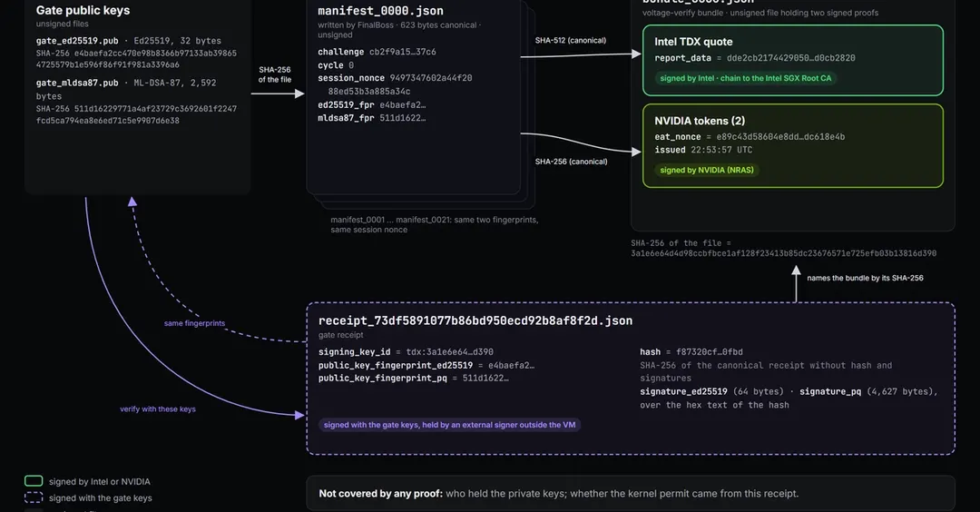The height and width of the screenshot is (512, 980).
Task: Select the public_key_fingerprint_ed25519 field
Action: tap(426, 365)
